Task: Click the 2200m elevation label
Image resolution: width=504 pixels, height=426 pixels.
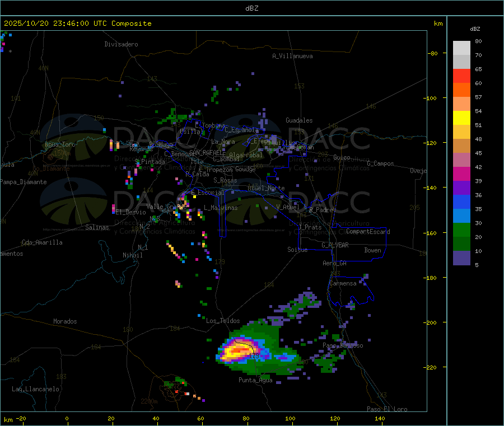Action: coord(149,401)
